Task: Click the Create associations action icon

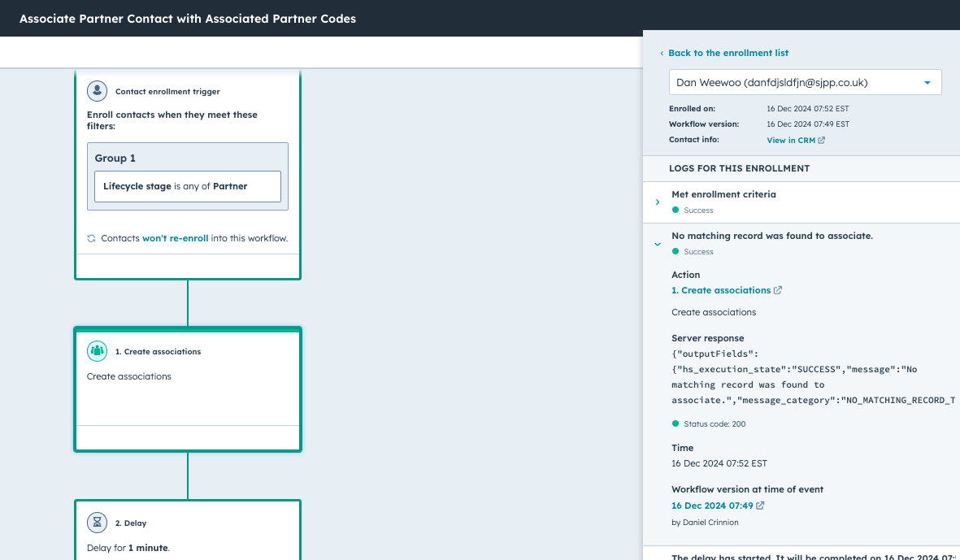Action: pos(97,350)
